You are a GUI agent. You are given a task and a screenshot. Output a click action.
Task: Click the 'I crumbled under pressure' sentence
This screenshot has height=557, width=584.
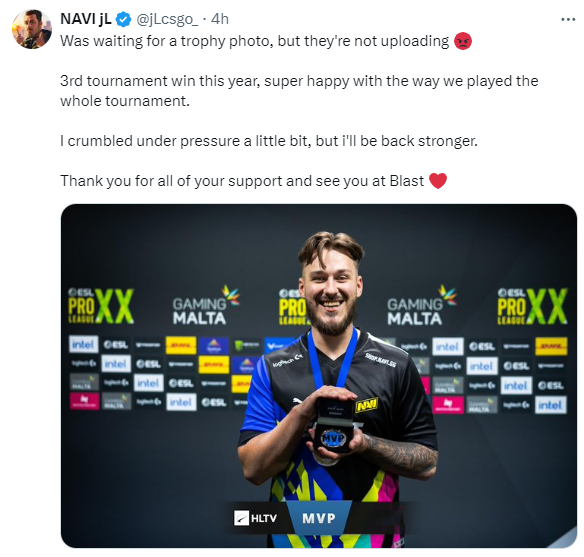tap(269, 141)
